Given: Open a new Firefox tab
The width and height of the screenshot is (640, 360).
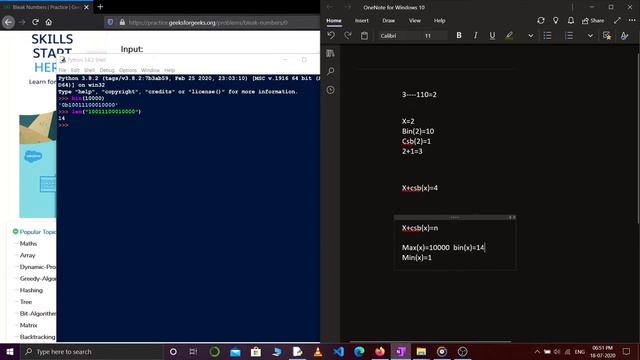Looking at the screenshot, I should [100, 7].
